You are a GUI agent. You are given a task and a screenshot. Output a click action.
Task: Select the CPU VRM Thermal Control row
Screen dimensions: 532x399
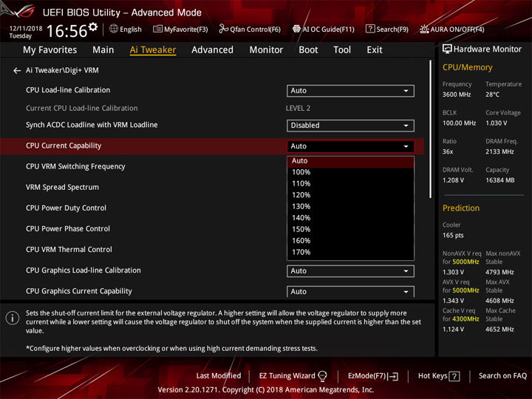pos(69,250)
